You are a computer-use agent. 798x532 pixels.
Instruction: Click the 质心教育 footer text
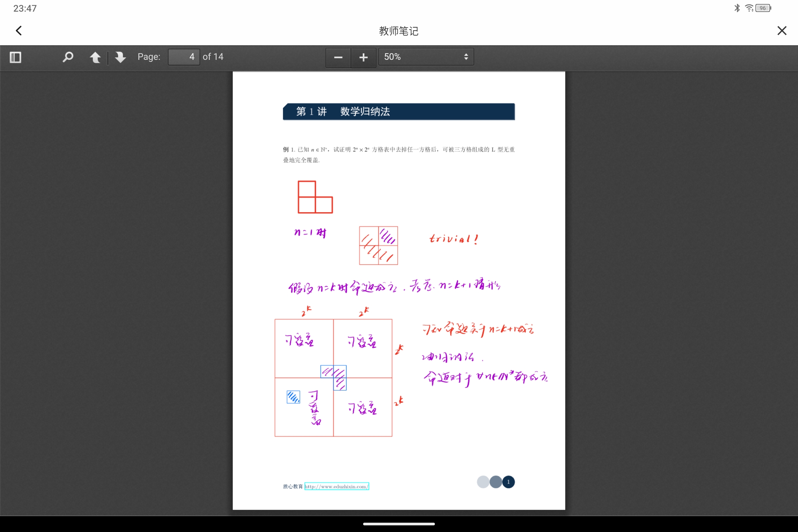coord(293,486)
